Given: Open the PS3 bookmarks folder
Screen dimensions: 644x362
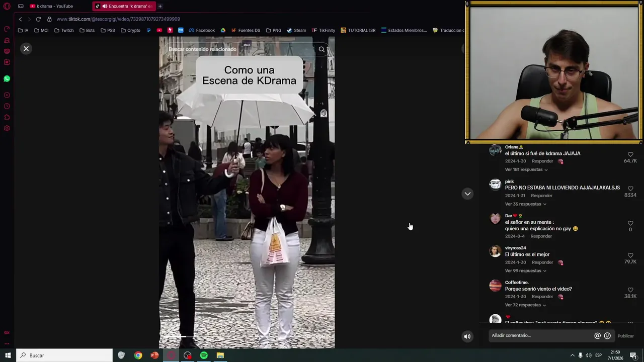Looking at the screenshot, I should click(108, 30).
